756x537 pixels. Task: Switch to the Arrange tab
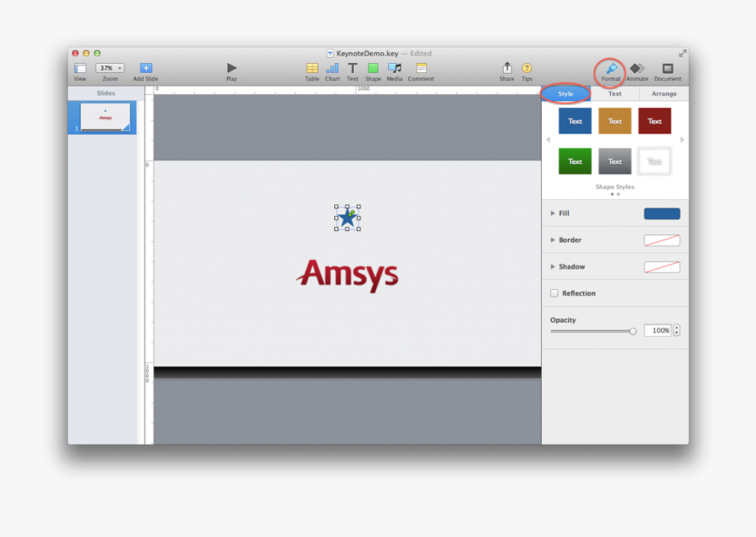pyautogui.click(x=664, y=92)
